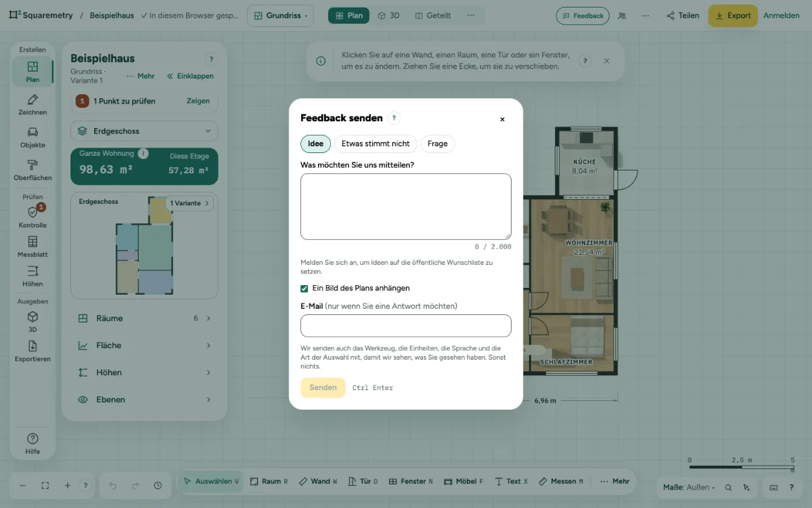
Task: Select the 'Idee' feedback type
Action: [x=316, y=144]
